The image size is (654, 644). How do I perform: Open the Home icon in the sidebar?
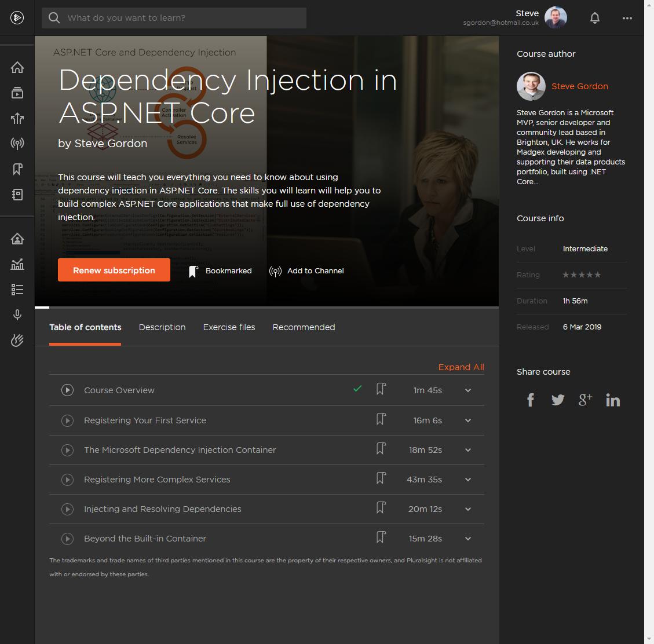tap(17, 67)
